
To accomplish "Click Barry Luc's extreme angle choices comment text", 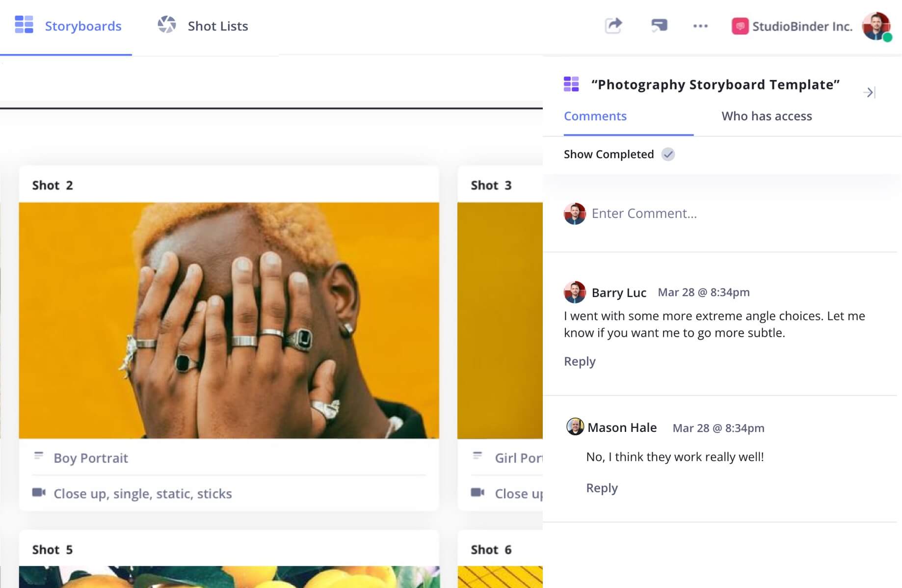I will pyautogui.click(x=715, y=324).
